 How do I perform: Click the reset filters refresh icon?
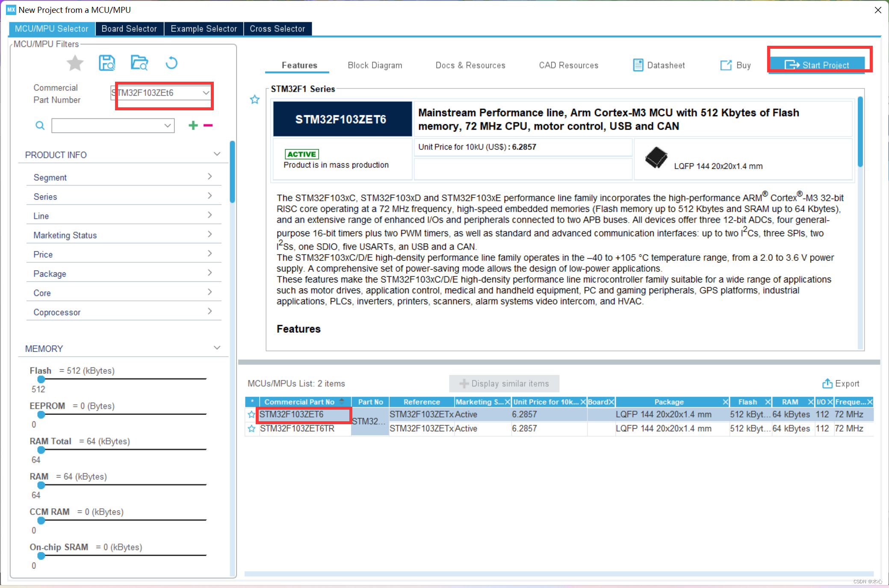click(x=171, y=63)
